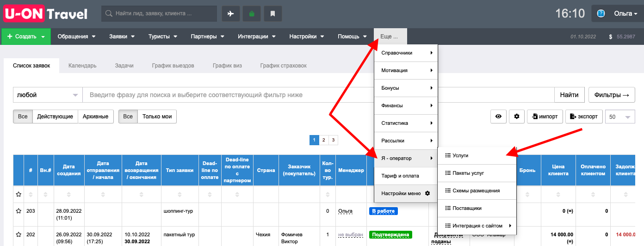
Task: Open the Помощь menu
Action: coord(353,36)
